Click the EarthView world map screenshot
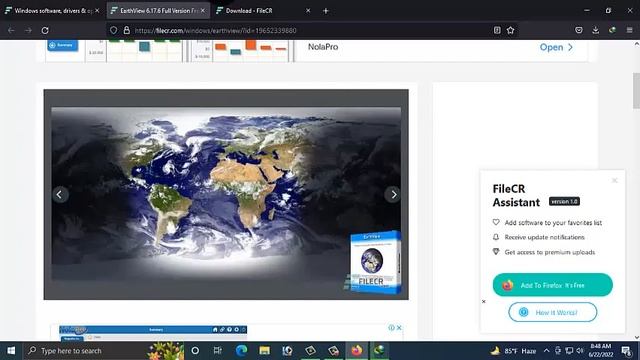Viewport: 640px width, 360px height. click(226, 194)
